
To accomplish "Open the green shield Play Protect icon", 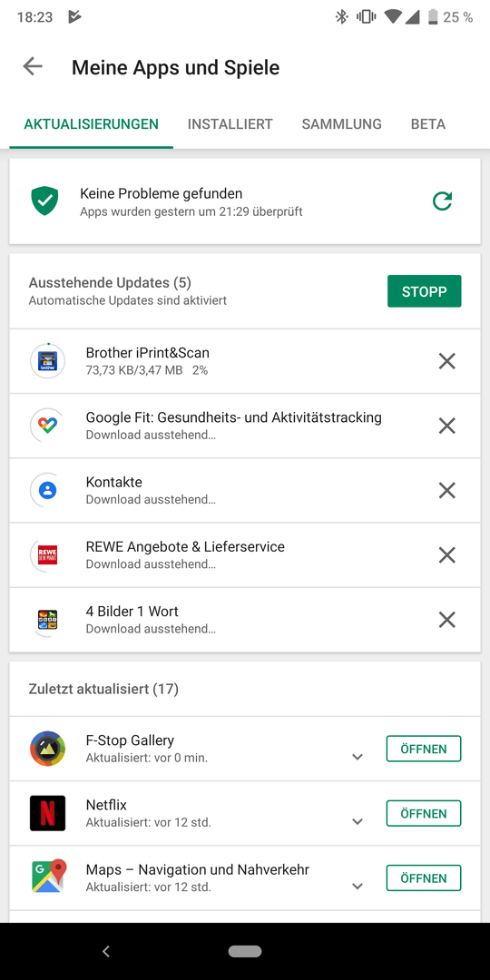I will pyautogui.click(x=45, y=201).
